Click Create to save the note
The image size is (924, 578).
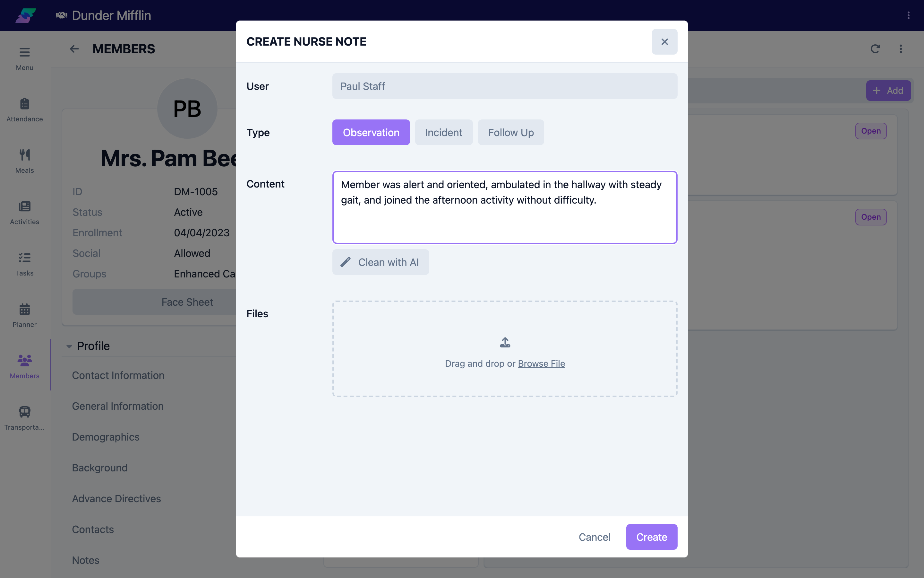[651, 537]
